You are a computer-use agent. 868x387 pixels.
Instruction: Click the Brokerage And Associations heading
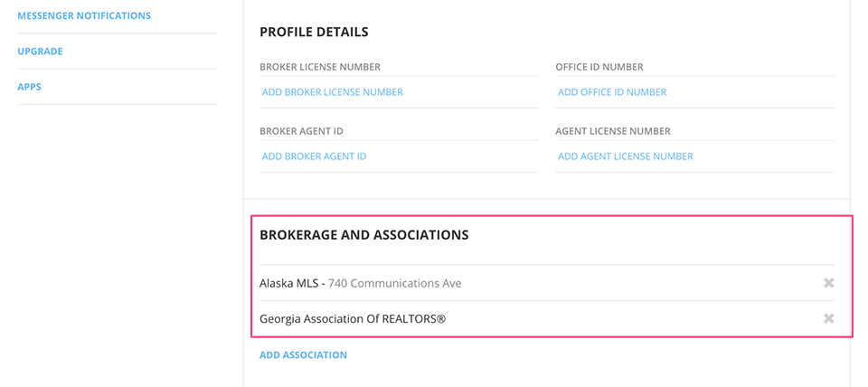coord(363,235)
